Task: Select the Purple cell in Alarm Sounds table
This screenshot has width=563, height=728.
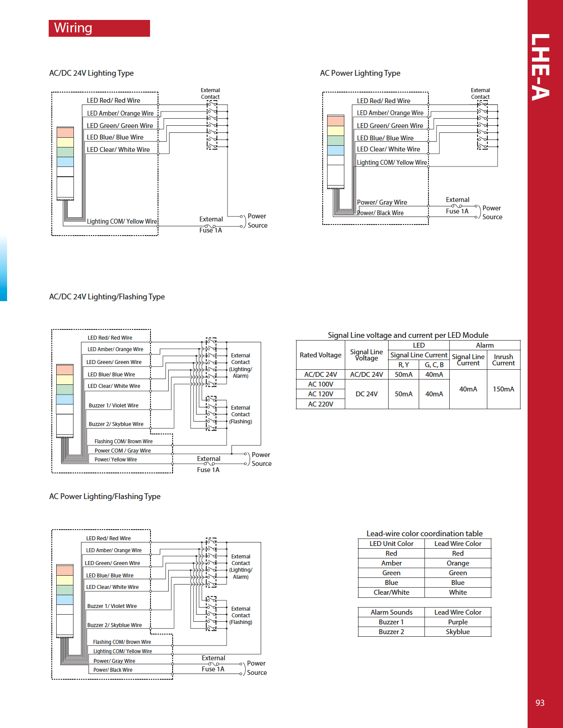Action: (x=458, y=622)
